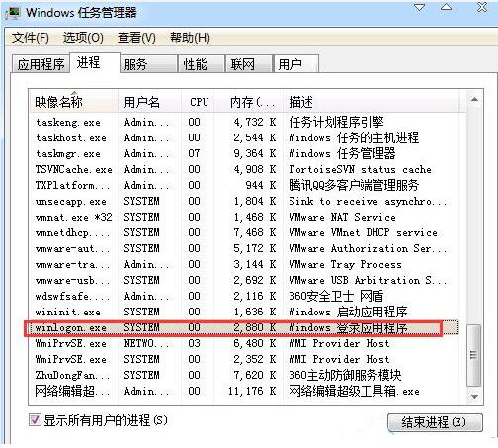498x448 pixels.
Task: Click description TortoiseSVN status cache
Action: (360, 169)
